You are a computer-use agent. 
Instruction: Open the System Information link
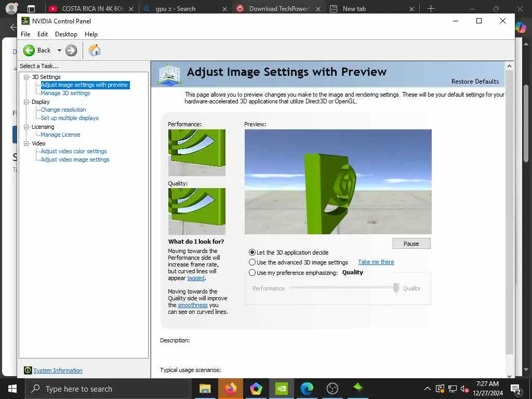coord(58,370)
